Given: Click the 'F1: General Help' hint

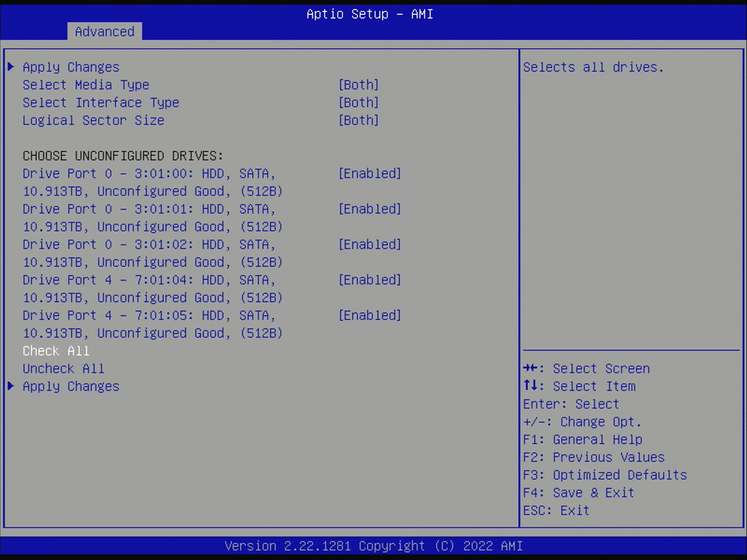Looking at the screenshot, I should pos(583,440).
